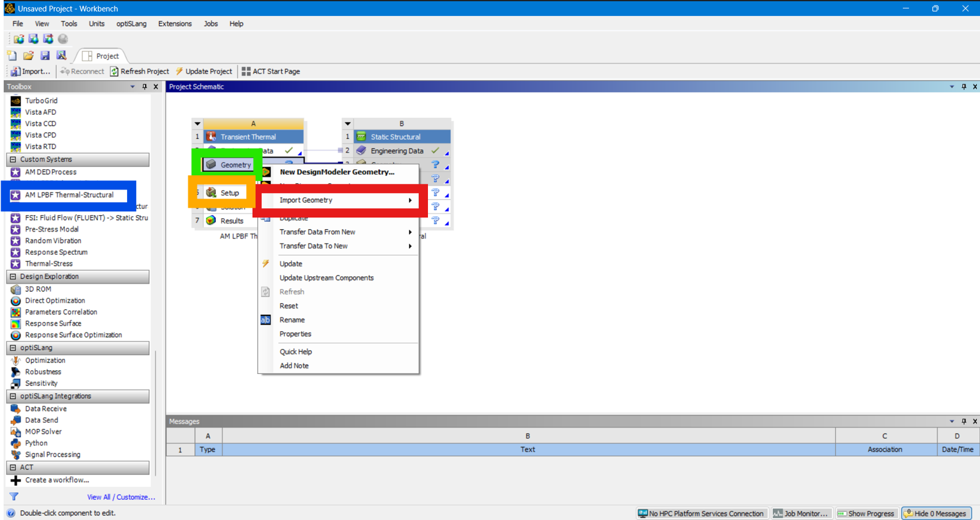
Task: Toggle the Project Schematic panel pin
Action: pos(964,87)
